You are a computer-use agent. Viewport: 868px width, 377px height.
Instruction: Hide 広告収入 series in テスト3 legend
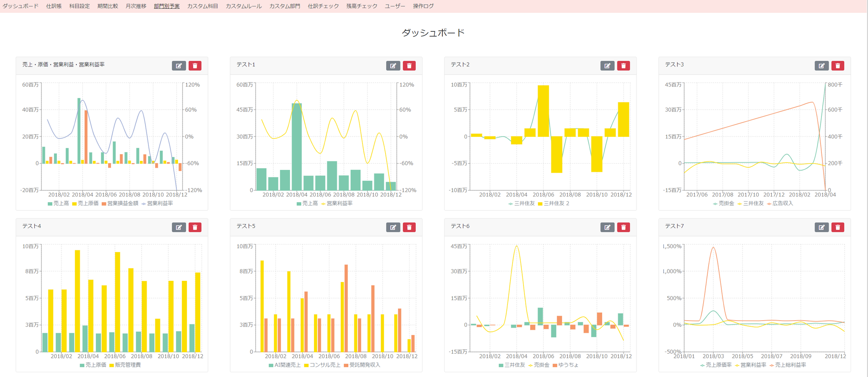(x=780, y=203)
